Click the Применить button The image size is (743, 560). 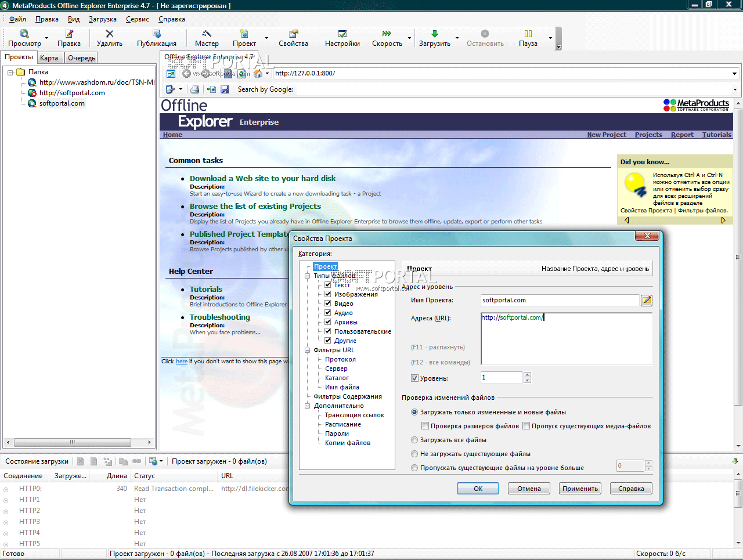tap(580, 489)
